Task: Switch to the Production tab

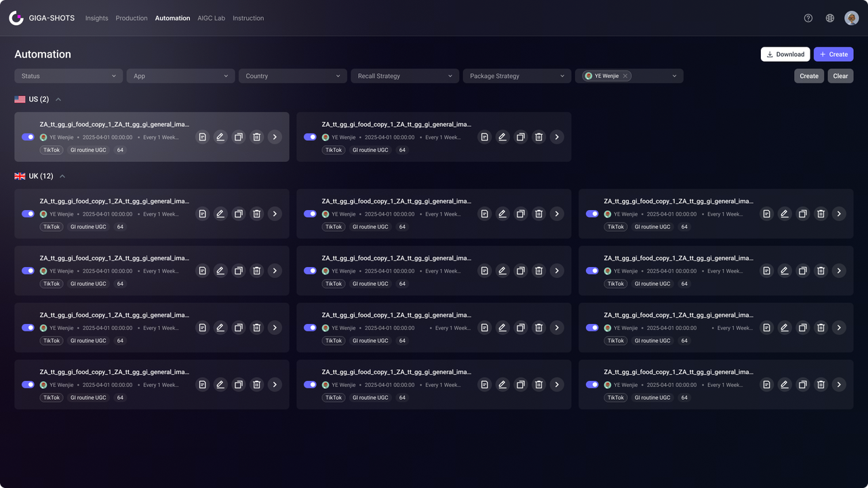Action: (x=132, y=18)
